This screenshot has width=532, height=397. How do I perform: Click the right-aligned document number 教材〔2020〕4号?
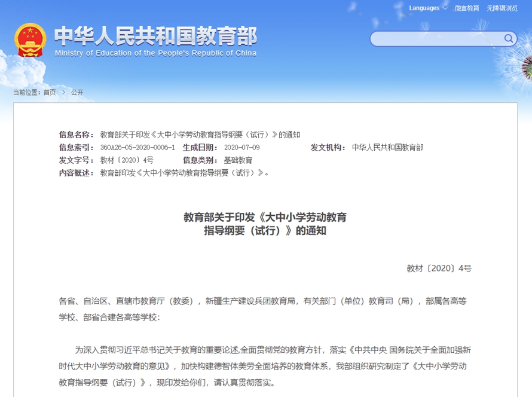439,268
